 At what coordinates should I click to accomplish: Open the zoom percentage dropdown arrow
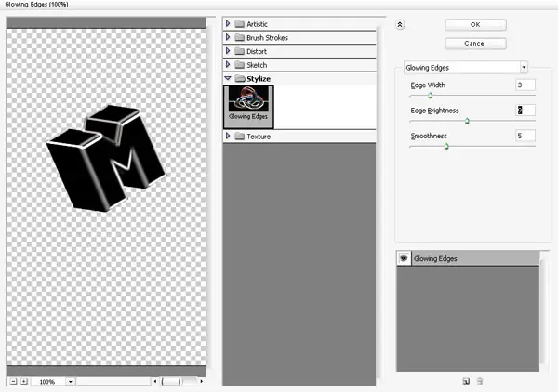click(71, 382)
